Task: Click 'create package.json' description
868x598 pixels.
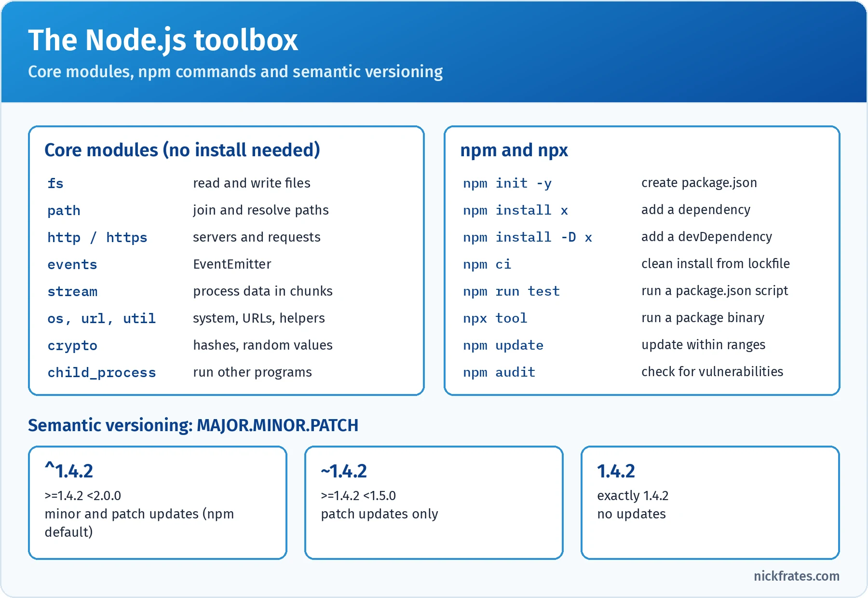Action: pyautogui.click(x=699, y=183)
